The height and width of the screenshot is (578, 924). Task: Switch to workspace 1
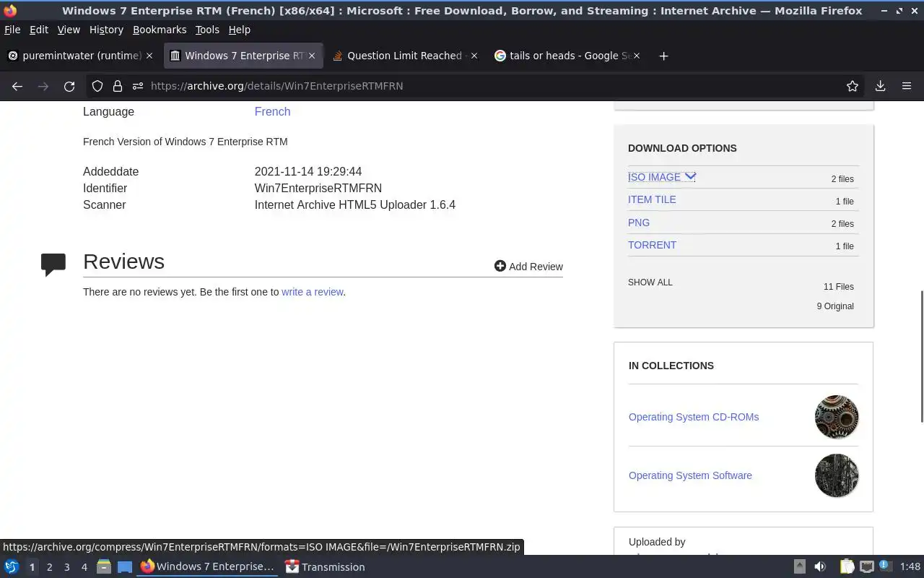pyautogui.click(x=32, y=567)
